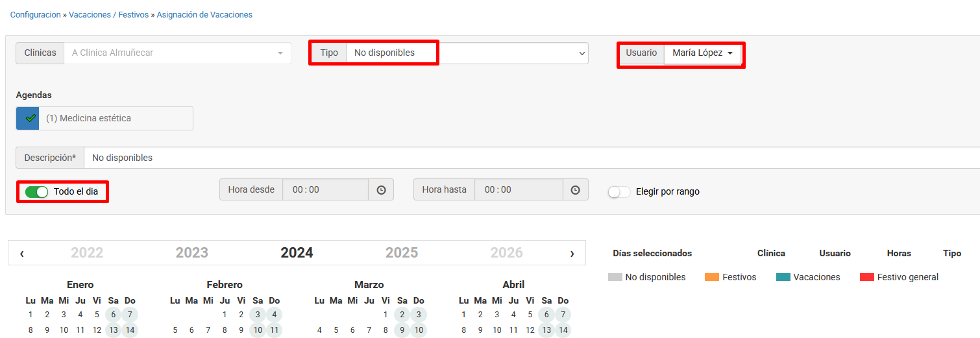The image size is (980, 338).
Task: Advance years with the right arrow
Action: [572, 253]
